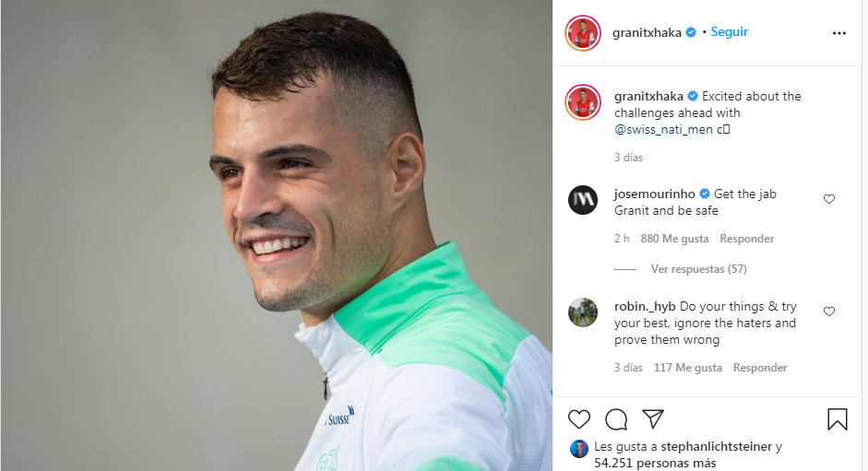Open the @swiss_nati_men mention

point(663,130)
